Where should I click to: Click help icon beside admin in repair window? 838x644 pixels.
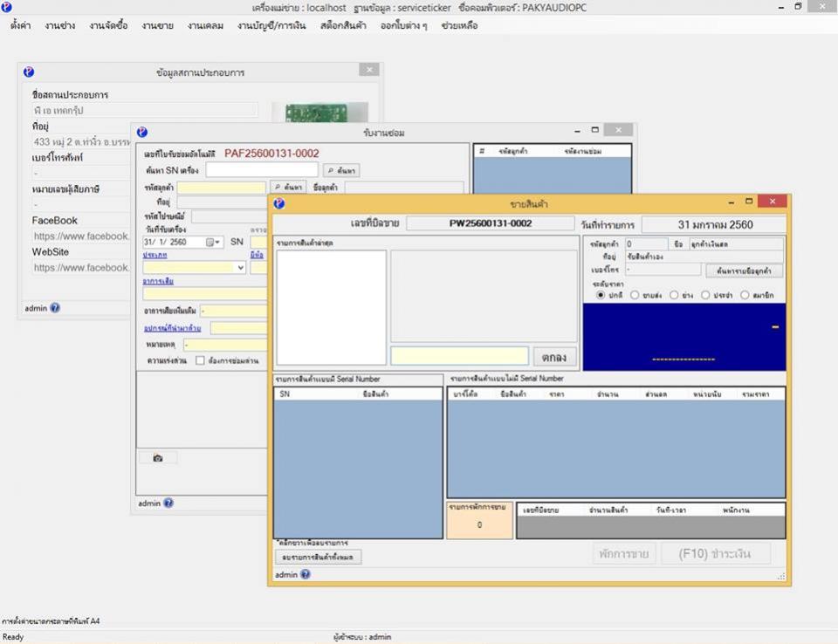coord(168,504)
